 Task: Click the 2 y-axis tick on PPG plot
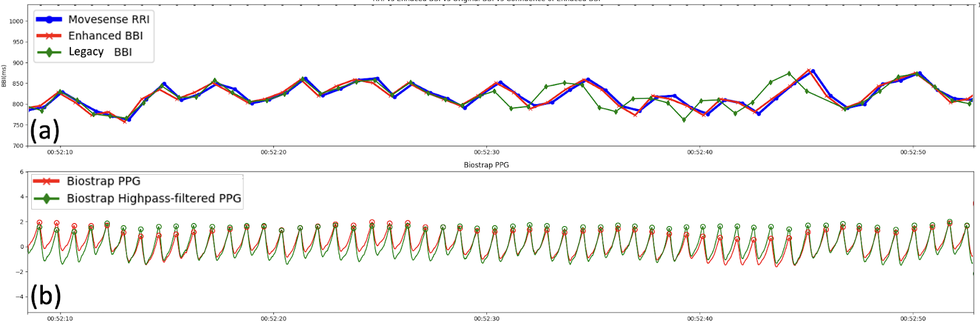(x=21, y=222)
